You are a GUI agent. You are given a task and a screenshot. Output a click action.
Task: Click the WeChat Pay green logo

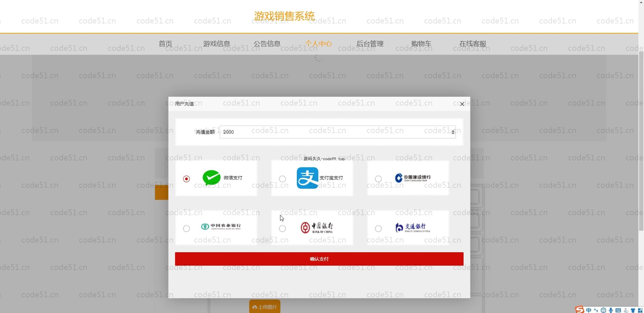(x=211, y=178)
